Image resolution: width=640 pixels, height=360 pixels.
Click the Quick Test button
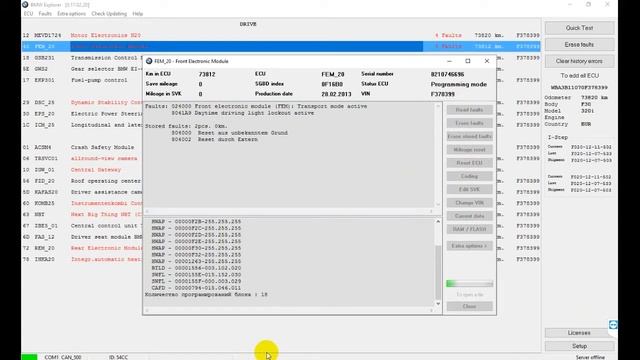click(x=579, y=28)
